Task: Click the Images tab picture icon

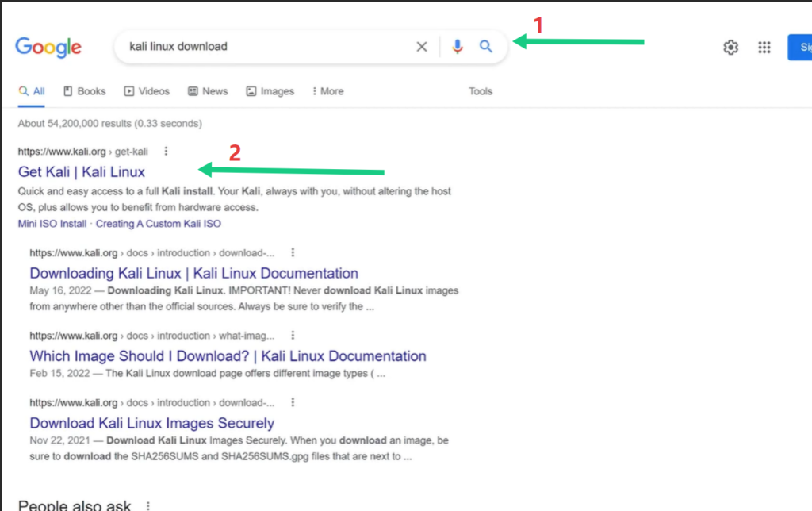Action: (x=251, y=91)
